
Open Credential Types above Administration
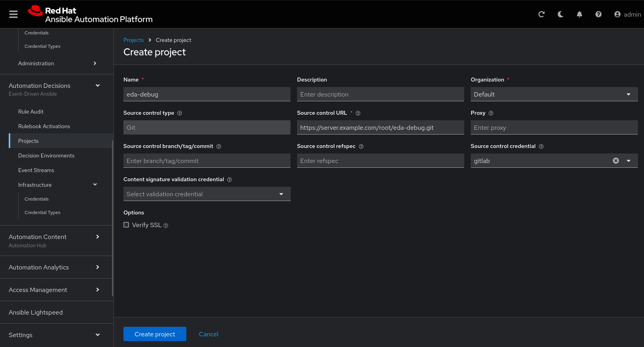point(42,46)
